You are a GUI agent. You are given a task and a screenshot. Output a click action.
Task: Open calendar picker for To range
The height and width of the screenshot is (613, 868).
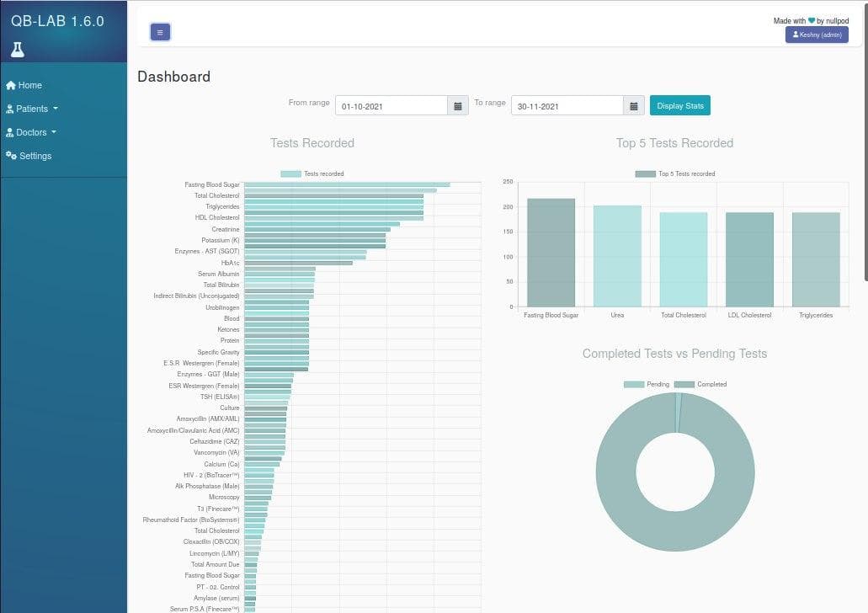[634, 106]
